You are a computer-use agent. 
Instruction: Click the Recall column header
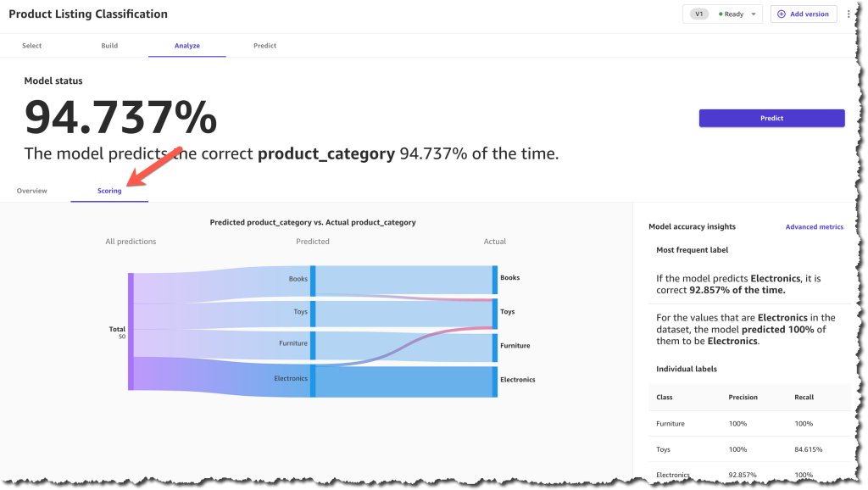pyautogui.click(x=804, y=397)
